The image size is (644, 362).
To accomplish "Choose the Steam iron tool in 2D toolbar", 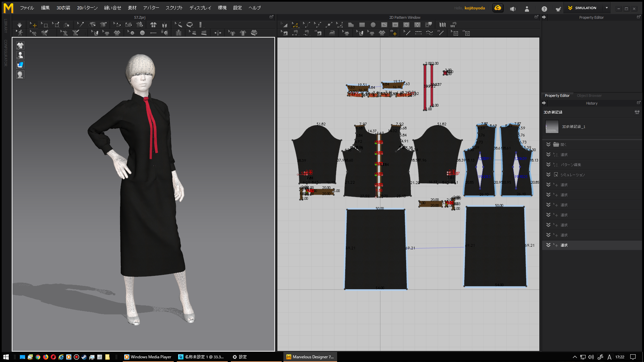I will 332,33.
